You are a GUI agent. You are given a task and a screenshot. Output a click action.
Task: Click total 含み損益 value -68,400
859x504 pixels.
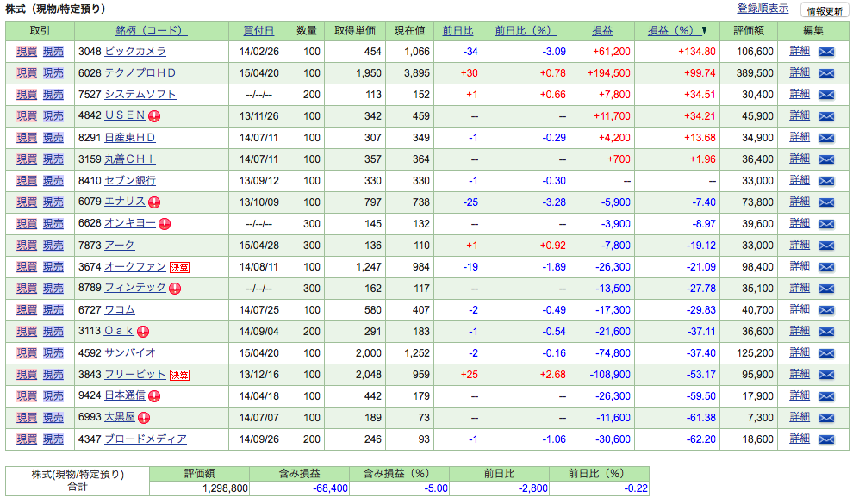point(330,488)
